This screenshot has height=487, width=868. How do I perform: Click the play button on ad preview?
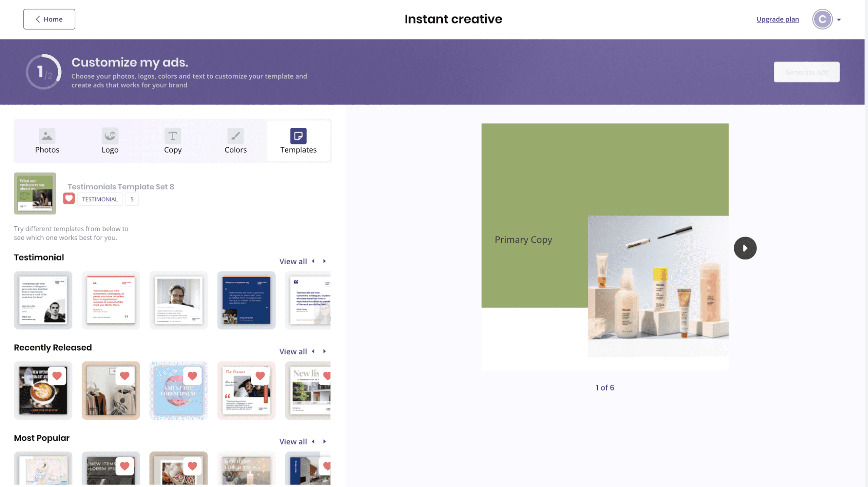pos(745,248)
